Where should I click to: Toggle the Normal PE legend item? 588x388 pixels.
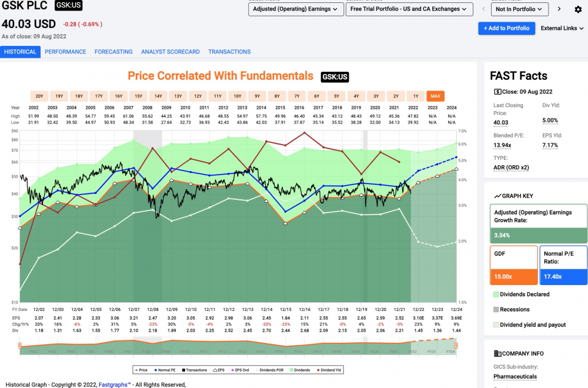(x=165, y=370)
